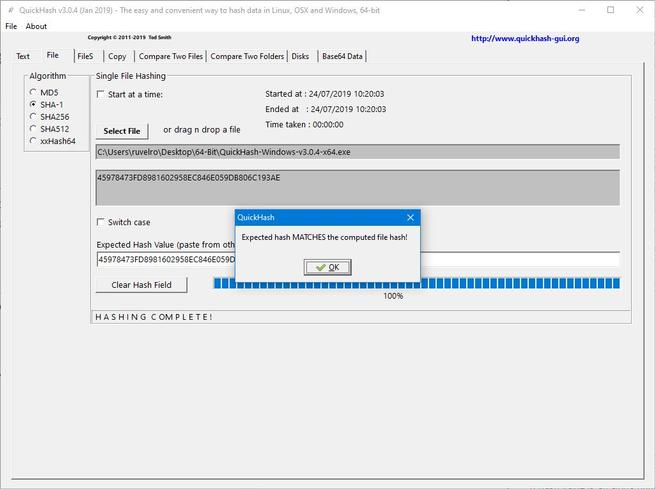The image size is (655, 489).
Task: Open the About menu
Action: pos(36,26)
